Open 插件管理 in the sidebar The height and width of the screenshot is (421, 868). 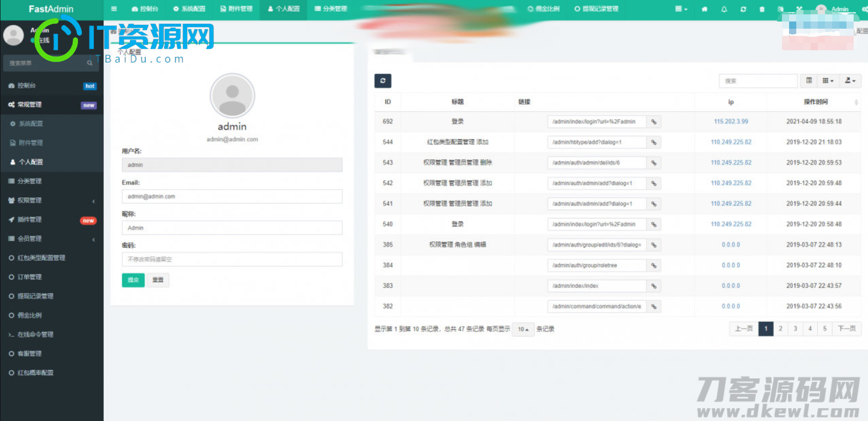coord(52,219)
